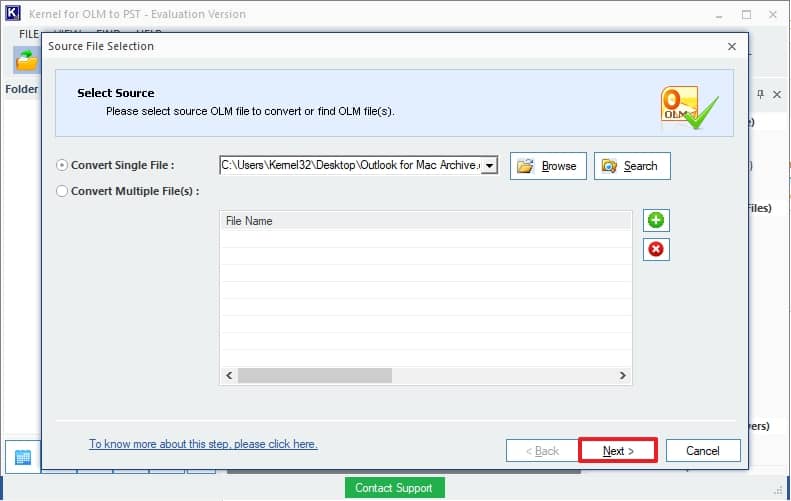Open the source file path dropdown arrow
This screenshot has width=791, height=501.
(x=489, y=165)
